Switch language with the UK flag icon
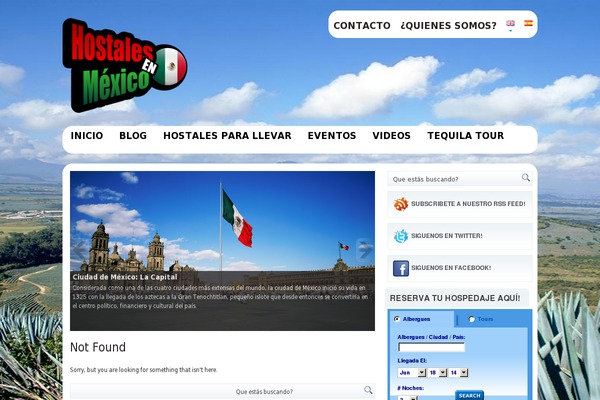Screen dimensions: 600x400 510,23
